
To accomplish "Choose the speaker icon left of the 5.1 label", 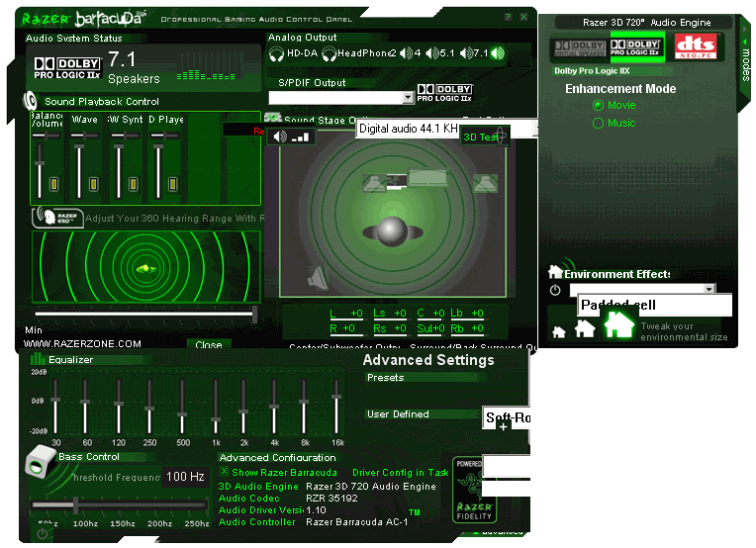I will tap(432, 53).
